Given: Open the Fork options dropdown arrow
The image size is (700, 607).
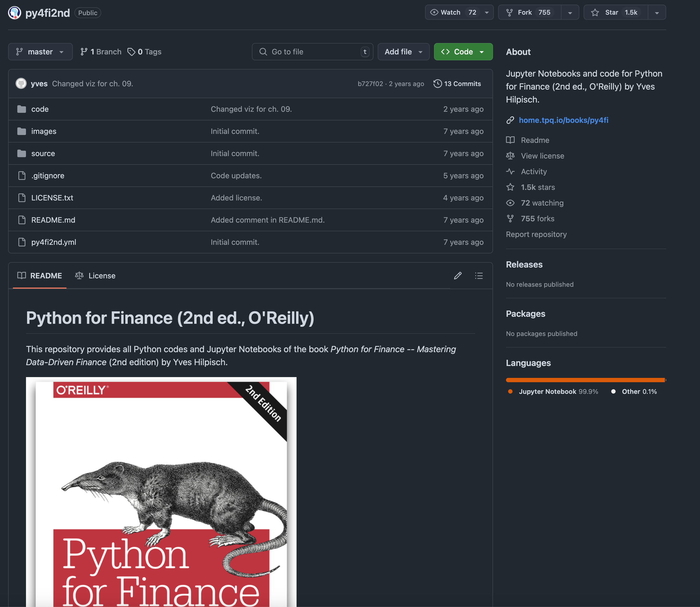Looking at the screenshot, I should click(570, 13).
